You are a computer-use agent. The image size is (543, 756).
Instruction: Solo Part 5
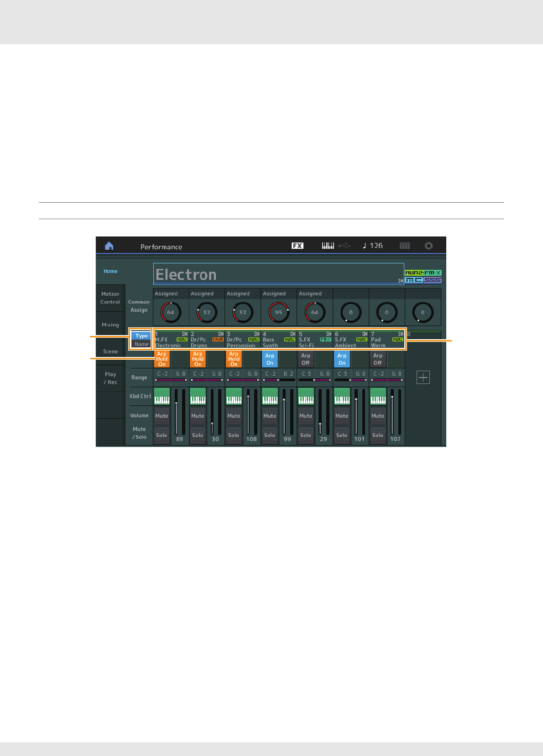(306, 435)
